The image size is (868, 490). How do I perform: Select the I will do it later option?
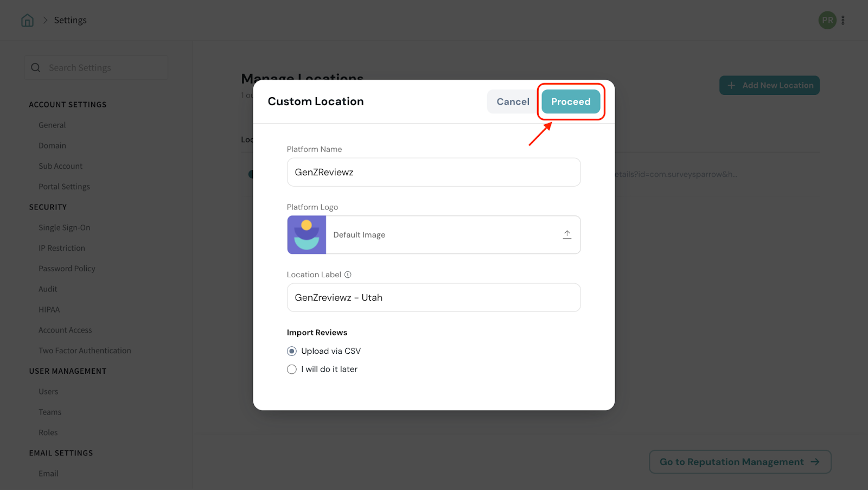292,370
